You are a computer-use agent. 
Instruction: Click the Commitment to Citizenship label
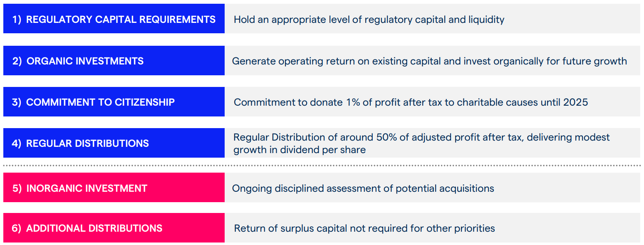tap(114, 102)
